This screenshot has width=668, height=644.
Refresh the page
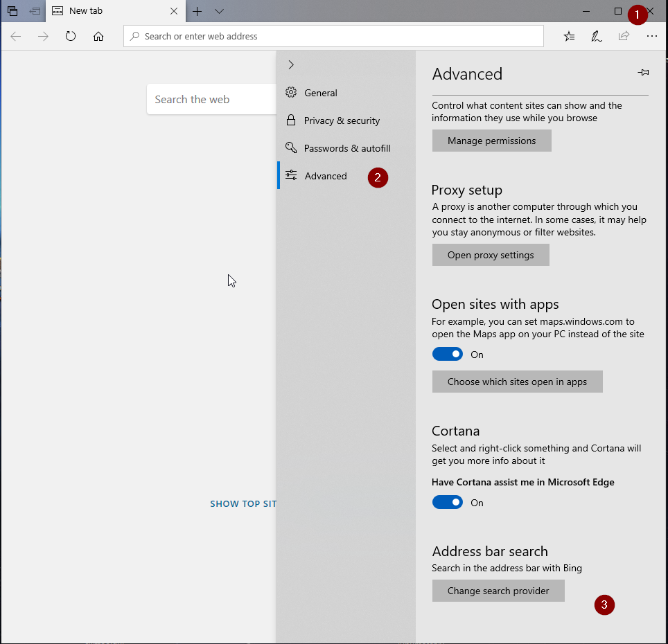(x=71, y=36)
